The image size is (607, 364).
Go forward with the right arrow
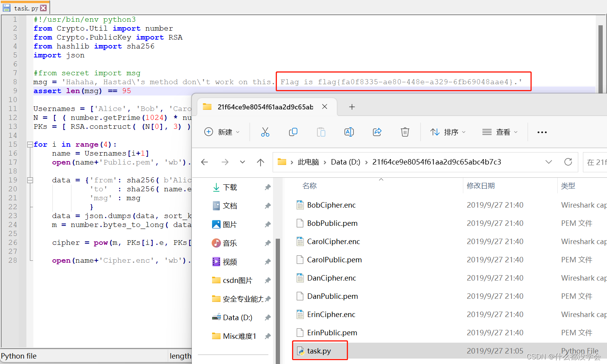pos(225,162)
